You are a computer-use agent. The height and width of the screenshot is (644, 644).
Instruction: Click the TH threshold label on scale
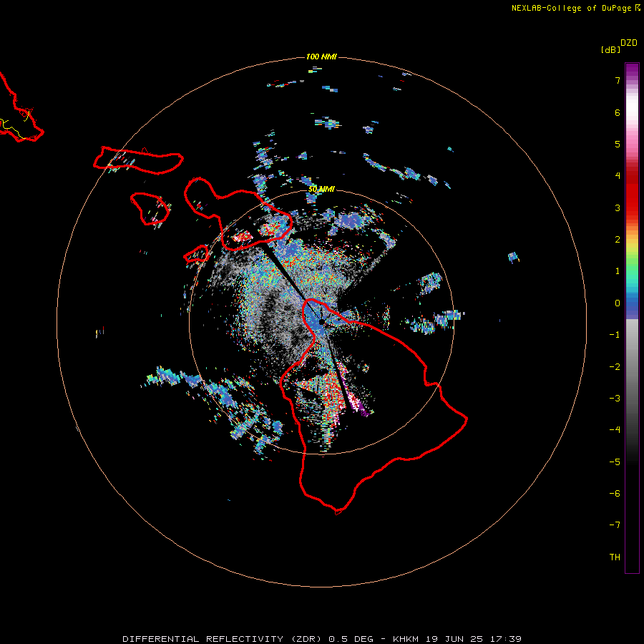point(615,557)
